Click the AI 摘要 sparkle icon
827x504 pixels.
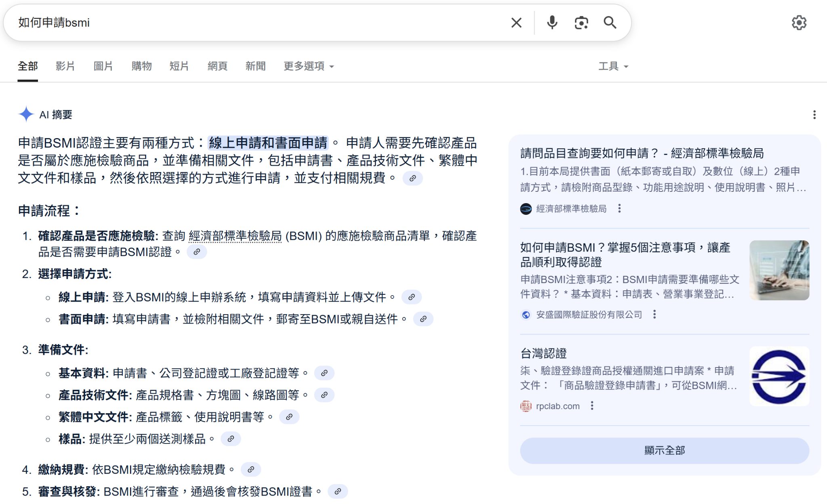tap(26, 114)
